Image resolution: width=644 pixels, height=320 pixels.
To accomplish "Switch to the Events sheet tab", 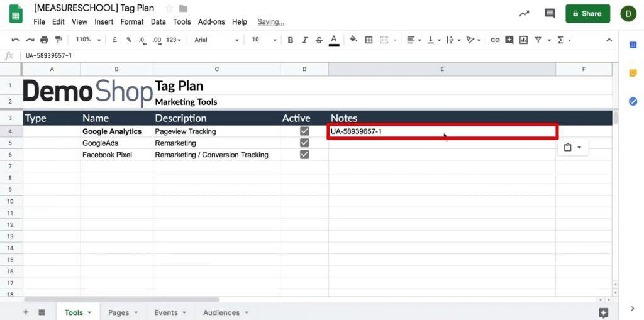I will [x=170, y=312].
